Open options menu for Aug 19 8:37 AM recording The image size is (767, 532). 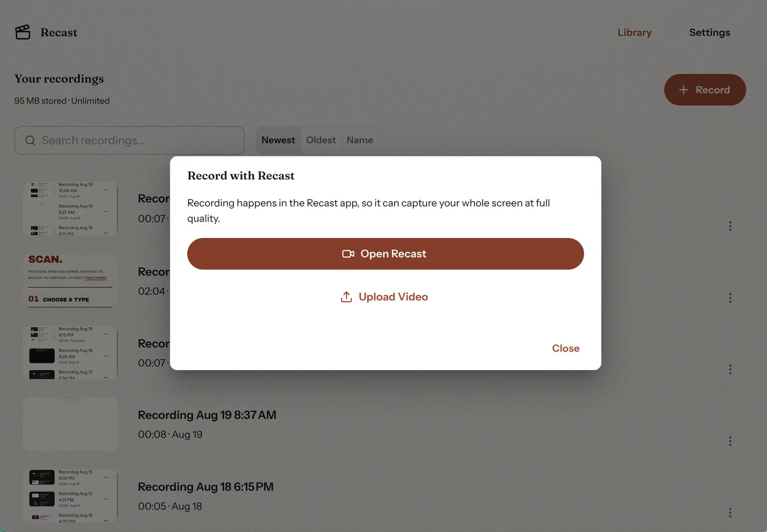coord(730,441)
